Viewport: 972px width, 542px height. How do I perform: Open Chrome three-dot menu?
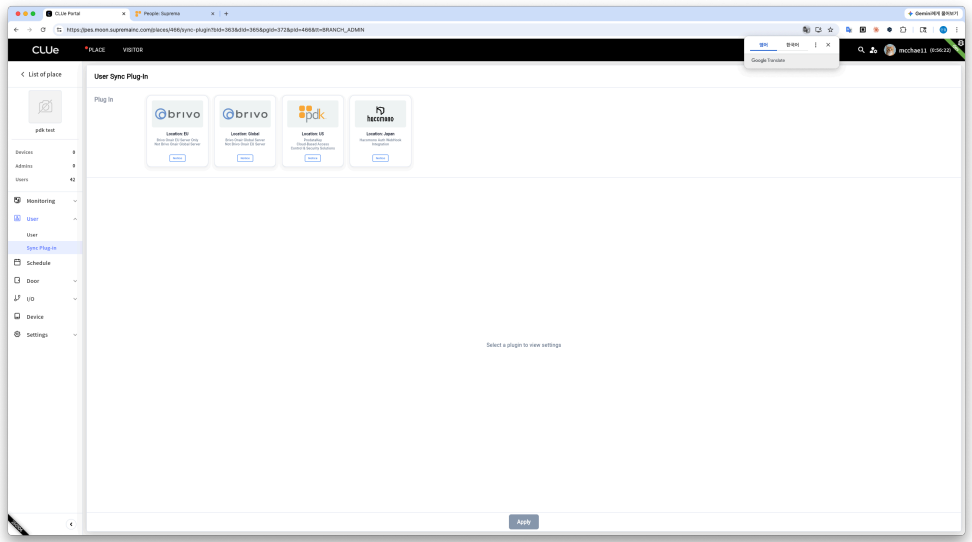(x=957, y=30)
